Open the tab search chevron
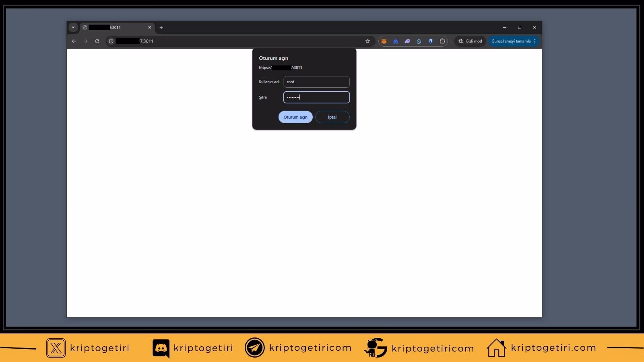Image resolution: width=644 pixels, height=362 pixels. click(73, 27)
